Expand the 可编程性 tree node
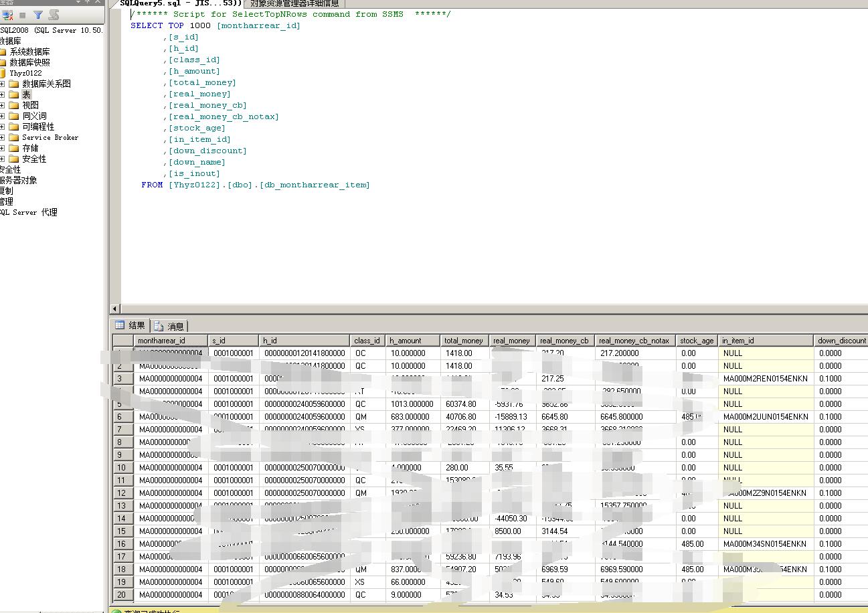 click(2, 126)
